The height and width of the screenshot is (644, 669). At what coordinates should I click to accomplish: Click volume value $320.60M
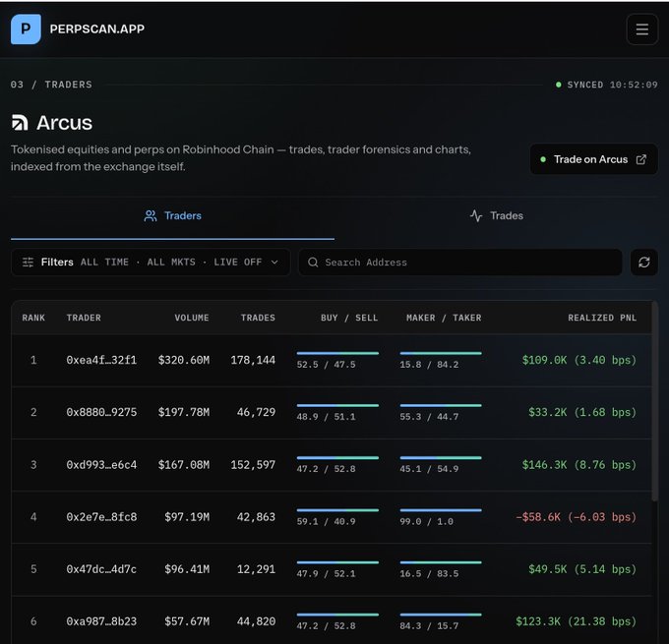pos(184,360)
